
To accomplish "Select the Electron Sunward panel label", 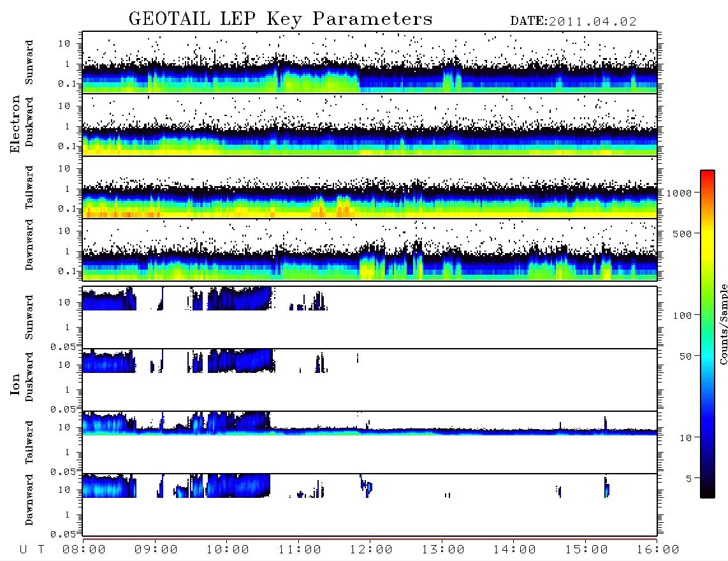I will pos(29,62).
